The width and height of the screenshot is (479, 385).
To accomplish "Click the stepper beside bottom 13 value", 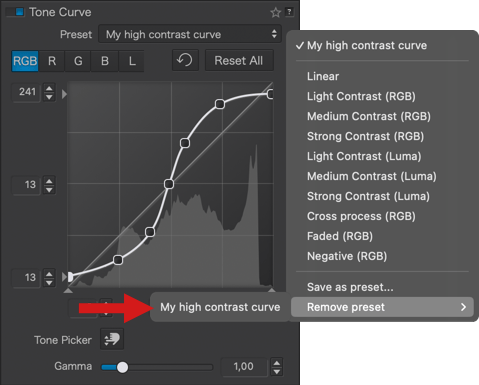I will point(49,278).
